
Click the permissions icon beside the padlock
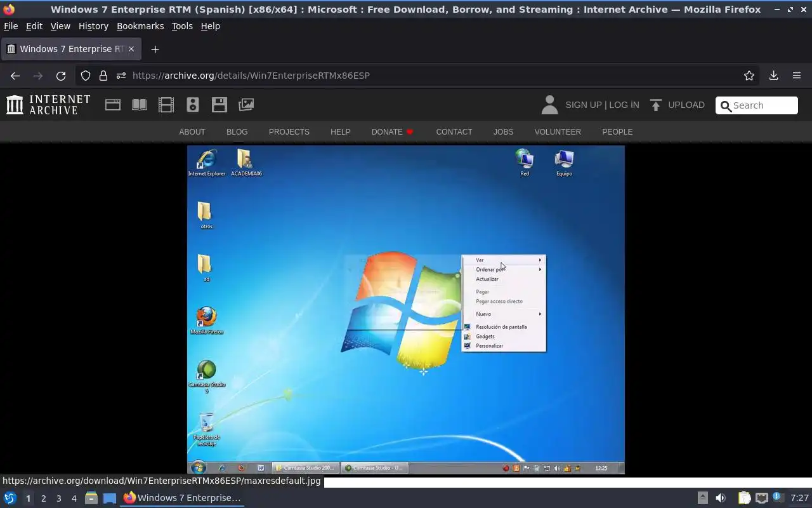click(x=121, y=76)
